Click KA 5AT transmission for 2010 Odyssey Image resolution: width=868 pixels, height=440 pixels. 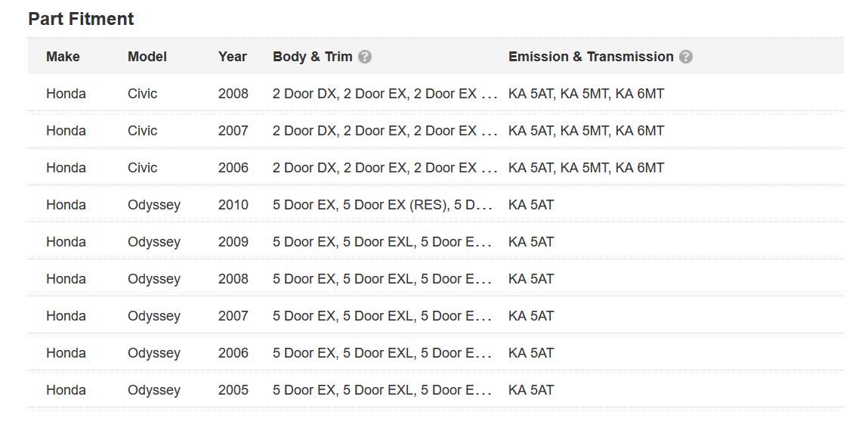[531, 205]
